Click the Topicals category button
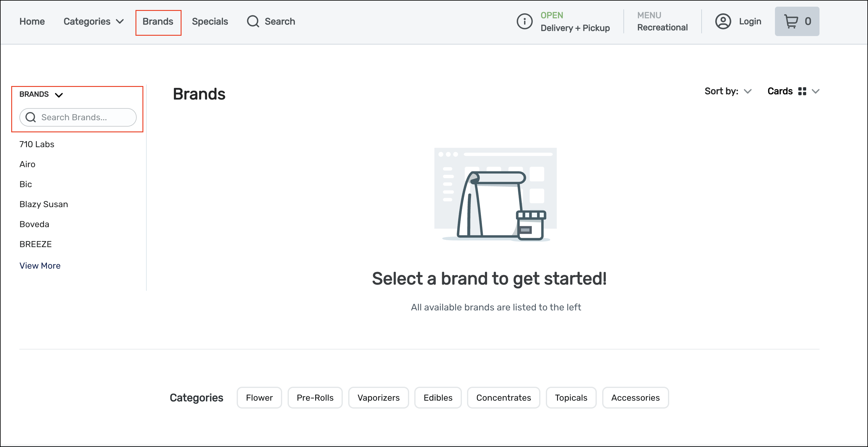This screenshot has width=868, height=447. (x=571, y=398)
